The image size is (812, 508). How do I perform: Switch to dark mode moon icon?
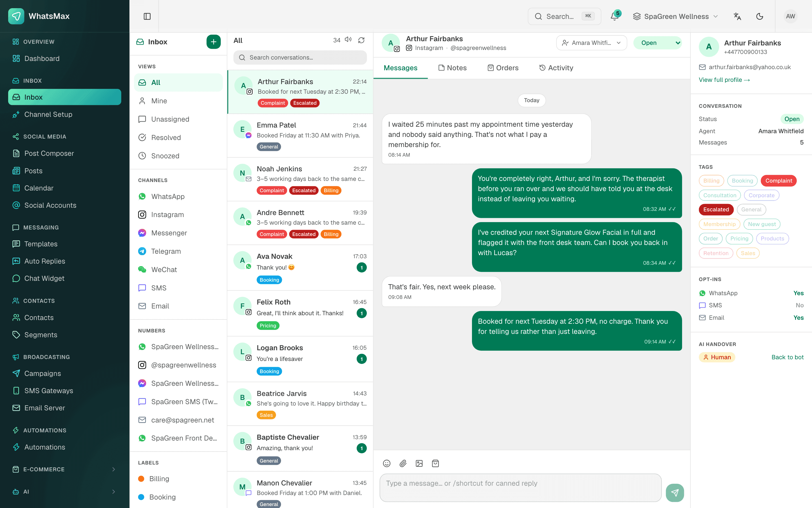pyautogui.click(x=760, y=16)
